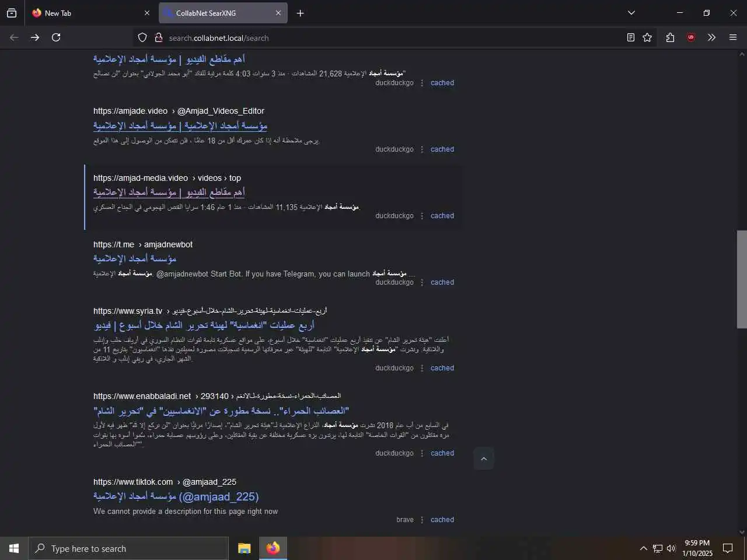Open the network status tray icon
The image size is (747, 560).
[657, 548]
